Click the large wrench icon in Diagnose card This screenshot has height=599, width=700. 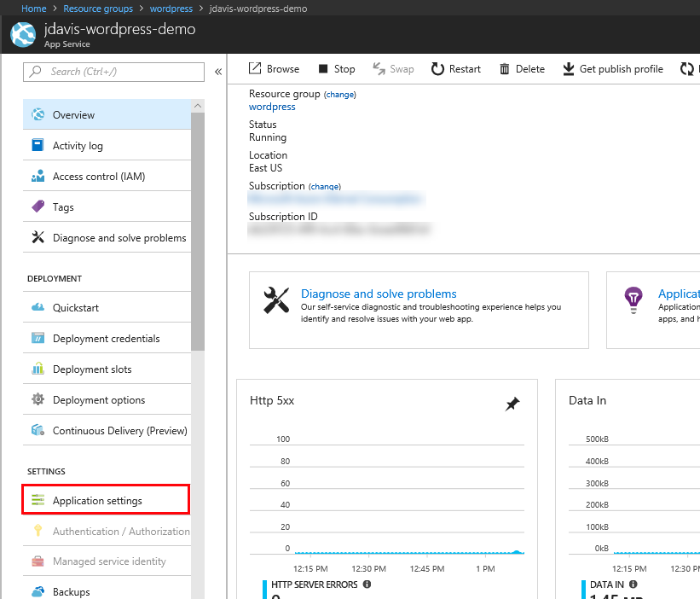point(276,300)
